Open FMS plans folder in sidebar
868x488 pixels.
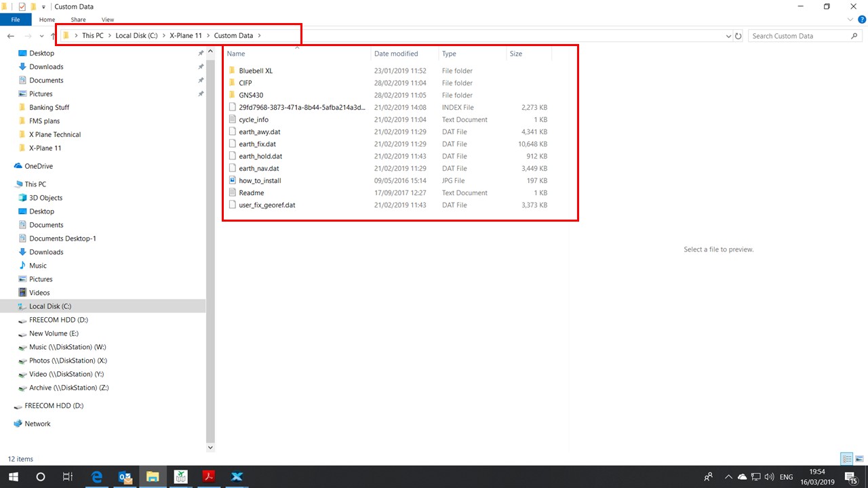[x=44, y=121]
